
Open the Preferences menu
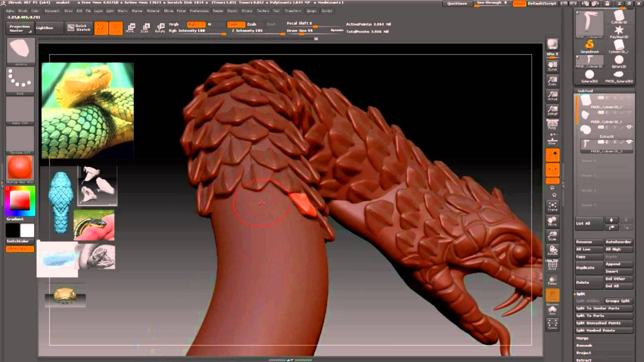point(199,11)
